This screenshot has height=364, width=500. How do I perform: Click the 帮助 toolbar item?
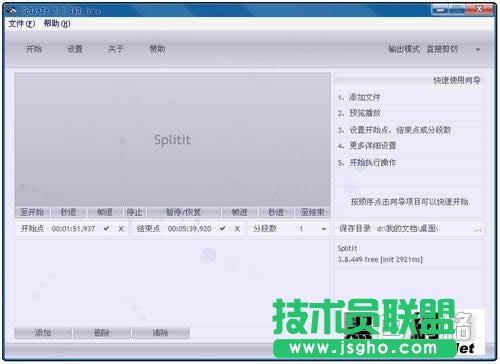157,49
